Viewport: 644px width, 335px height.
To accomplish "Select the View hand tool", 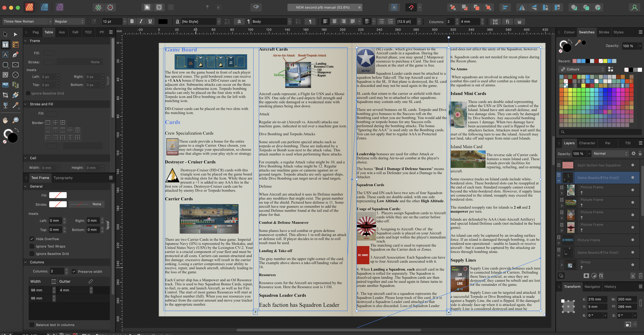I will tap(5, 120).
